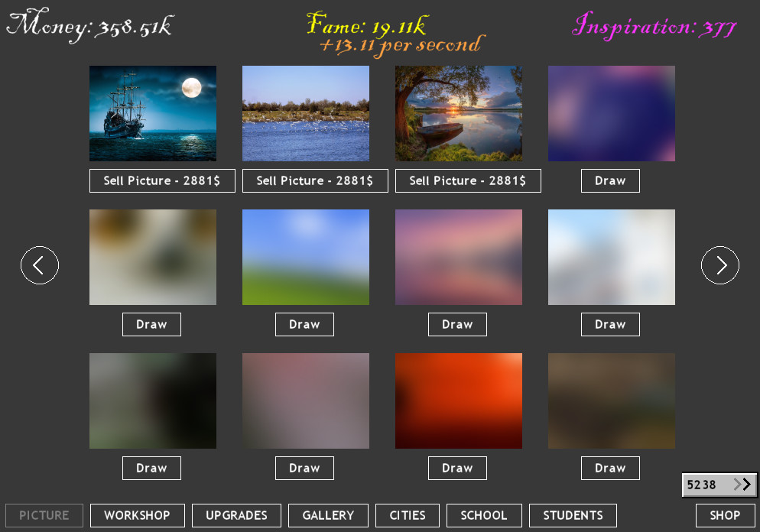The height and width of the screenshot is (532, 760).
Task: Draw the blurry red-orange picture
Action: click(x=457, y=468)
